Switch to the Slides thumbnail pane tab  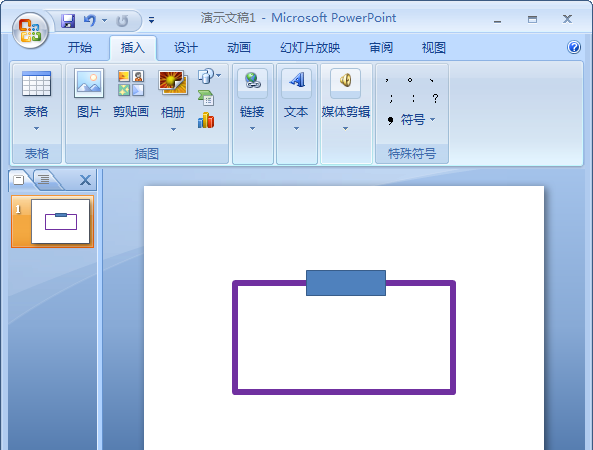[19, 180]
